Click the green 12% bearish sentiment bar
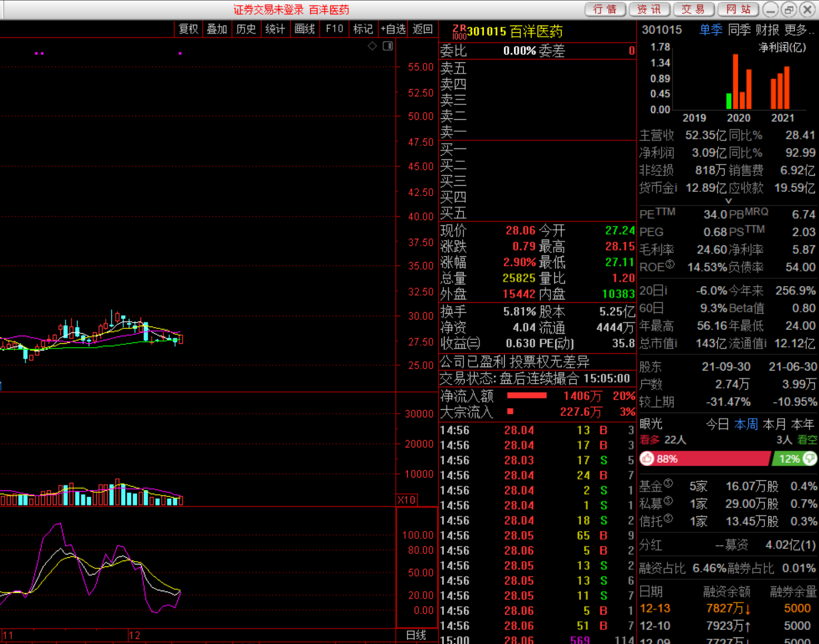The width and height of the screenshot is (819, 644). point(795,459)
